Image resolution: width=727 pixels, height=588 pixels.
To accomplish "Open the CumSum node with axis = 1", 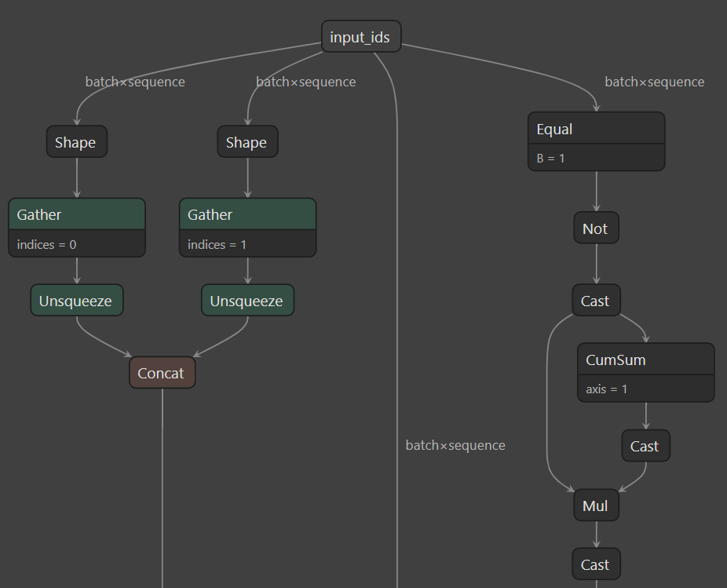I will 645,359.
